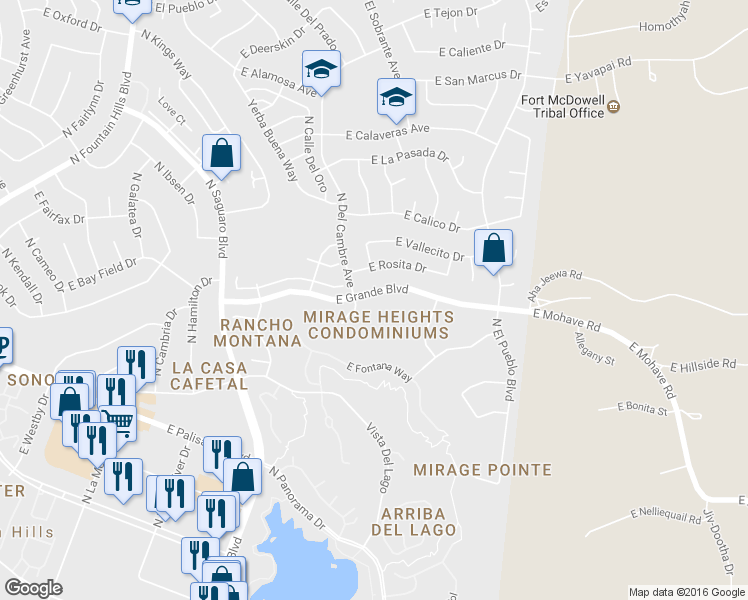Click the Aha Jeewa Rd label
Screen dimensions: 748x600
(x=554, y=285)
